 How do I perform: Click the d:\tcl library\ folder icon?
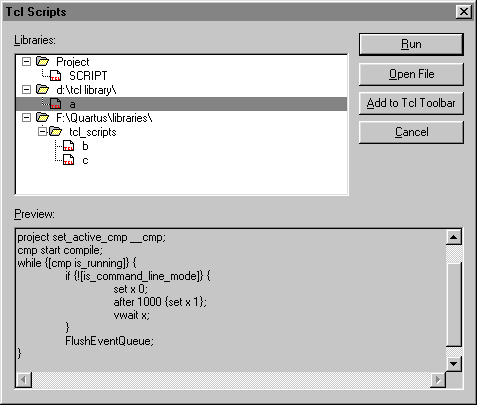42,89
